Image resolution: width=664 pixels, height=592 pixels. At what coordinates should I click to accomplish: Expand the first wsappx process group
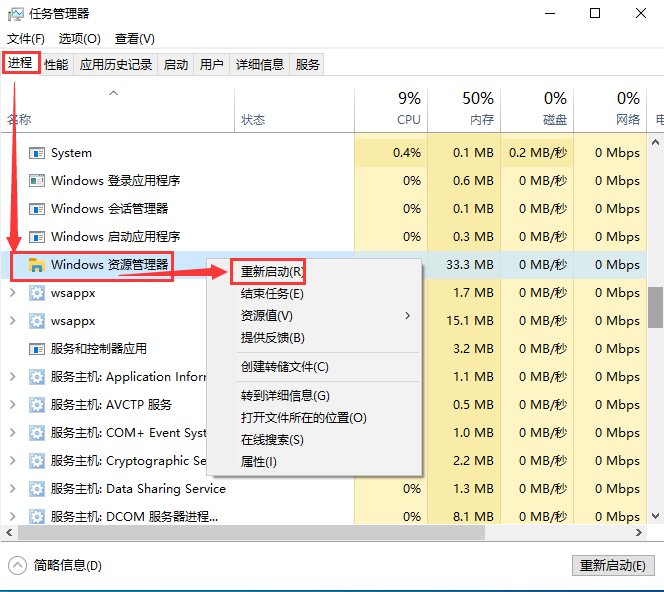tap(13, 293)
